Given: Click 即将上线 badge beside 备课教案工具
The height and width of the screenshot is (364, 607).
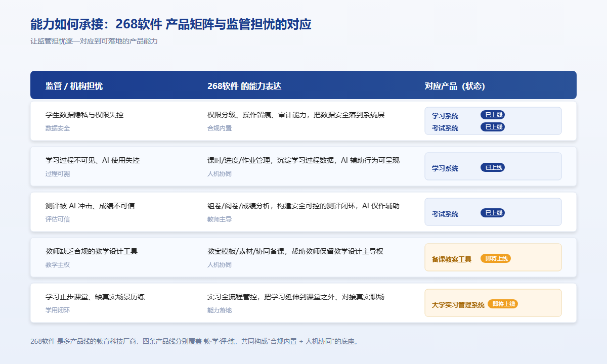Looking at the screenshot, I should click(x=496, y=258).
